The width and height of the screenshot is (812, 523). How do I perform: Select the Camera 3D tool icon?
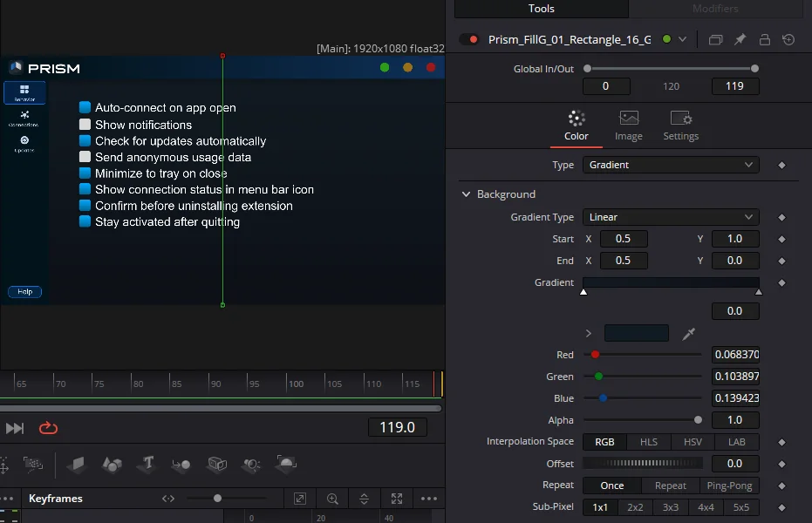(217, 464)
